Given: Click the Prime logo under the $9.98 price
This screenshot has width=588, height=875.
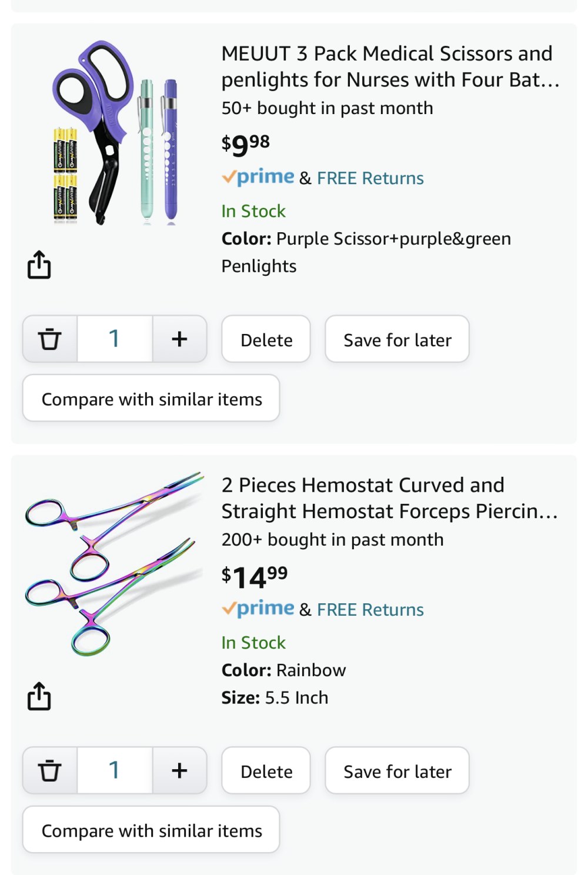Looking at the screenshot, I should 258,177.
